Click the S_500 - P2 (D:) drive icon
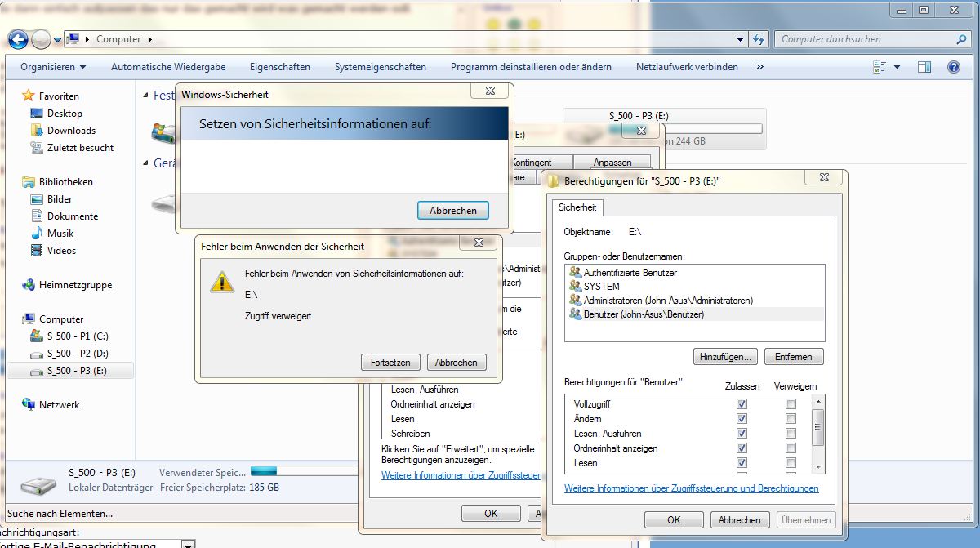The width and height of the screenshot is (980, 548). tap(36, 354)
